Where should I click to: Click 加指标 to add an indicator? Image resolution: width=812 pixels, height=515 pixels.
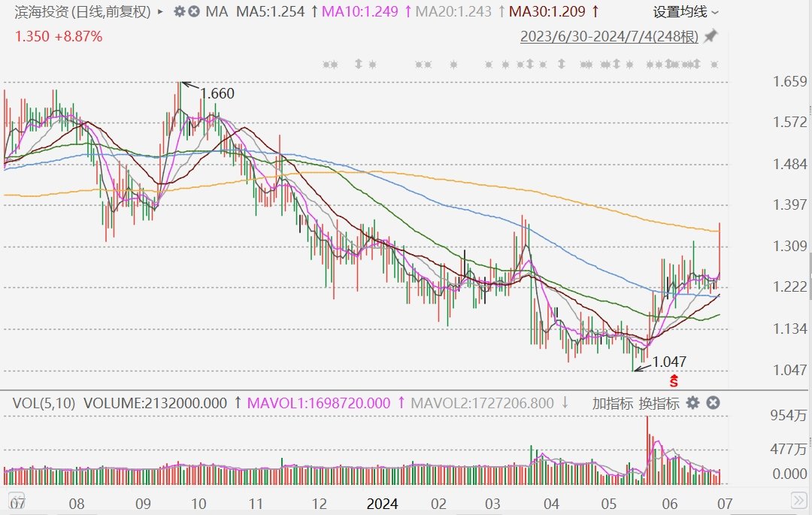coord(613,403)
